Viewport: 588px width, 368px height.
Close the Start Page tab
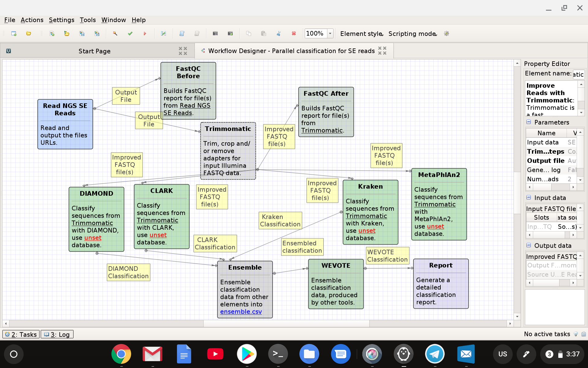coord(183,51)
